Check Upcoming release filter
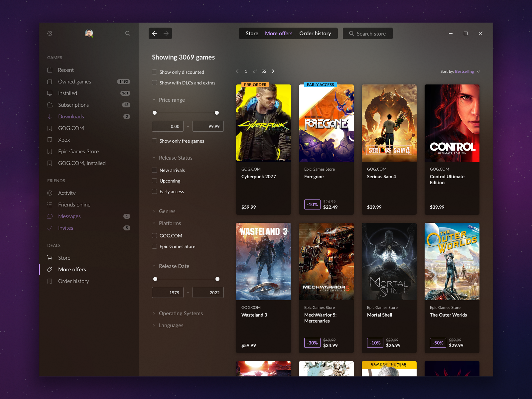The height and width of the screenshot is (399, 532). click(154, 181)
